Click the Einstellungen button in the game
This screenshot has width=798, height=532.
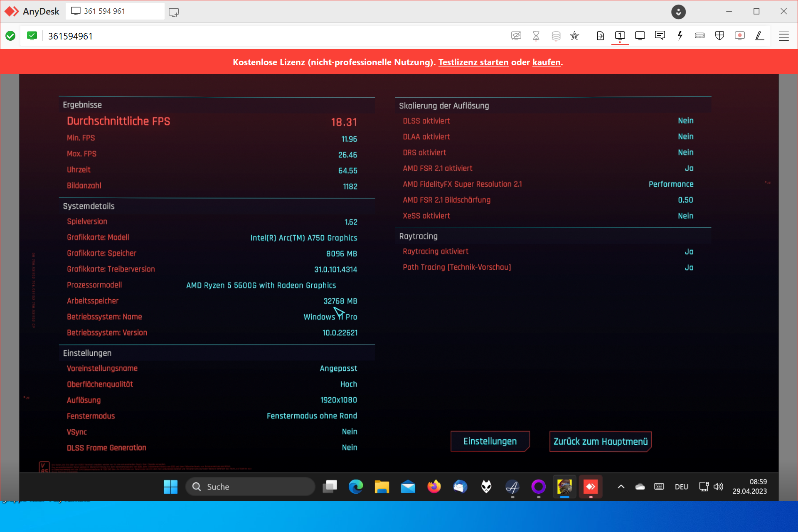coord(490,441)
